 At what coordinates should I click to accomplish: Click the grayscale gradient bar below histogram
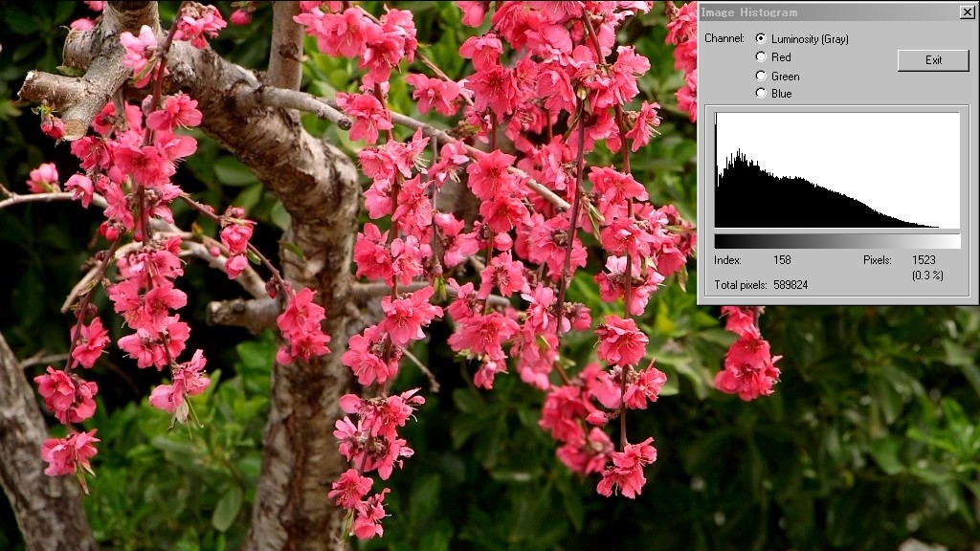pos(836,241)
